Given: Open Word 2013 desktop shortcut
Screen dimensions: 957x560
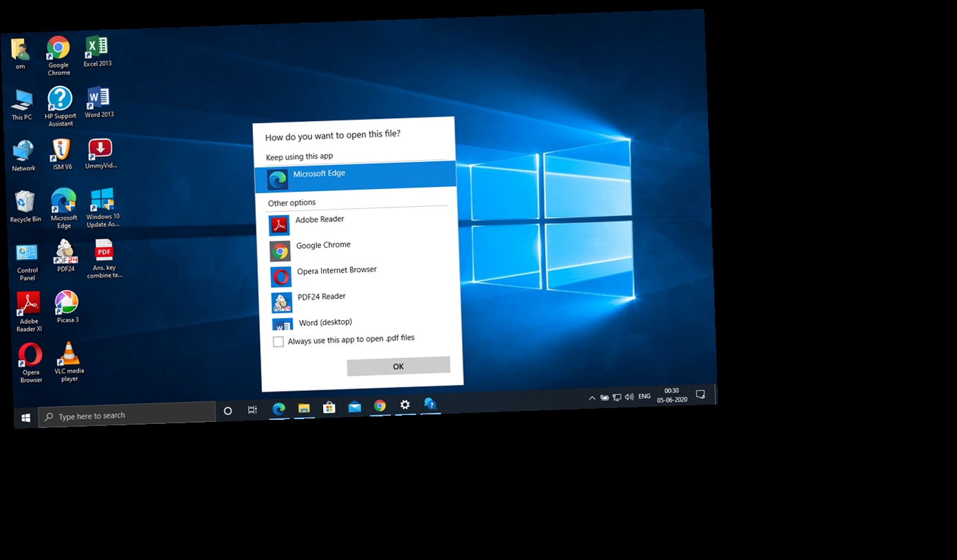Looking at the screenshot, I should [x=98, y=97].
